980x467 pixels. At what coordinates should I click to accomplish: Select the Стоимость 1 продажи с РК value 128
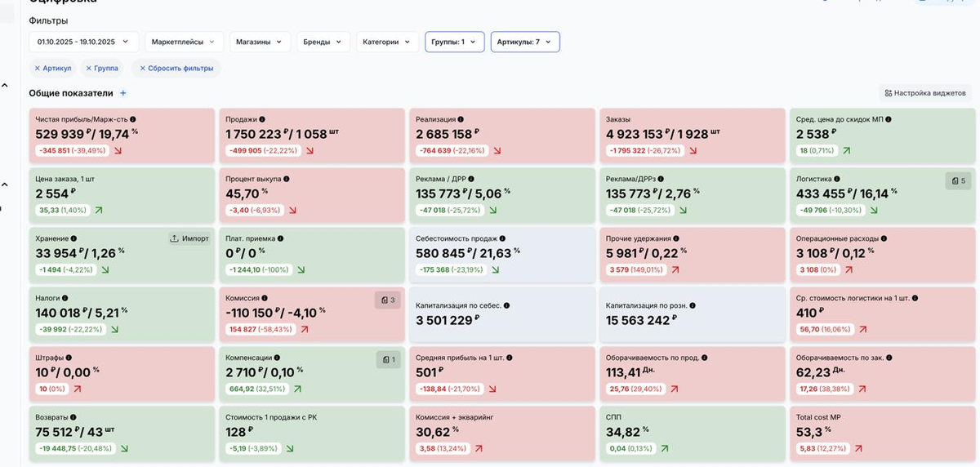point(236,432)
